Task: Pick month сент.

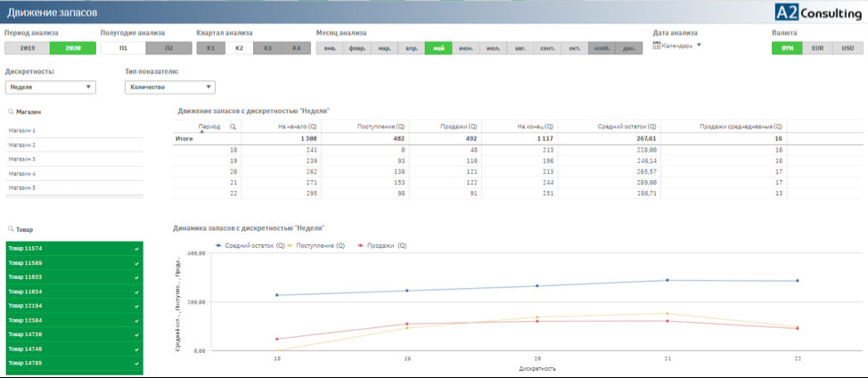Action: (x=547, y=48)
